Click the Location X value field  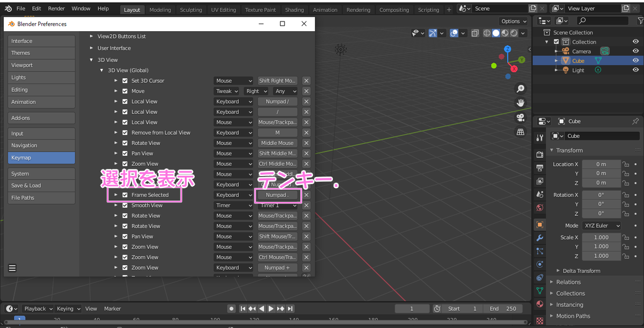(601, 164)
